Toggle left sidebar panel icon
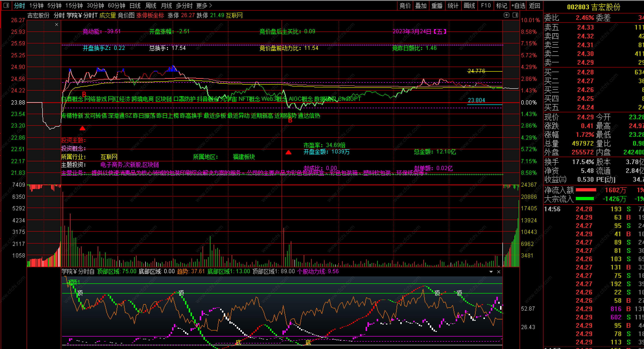The width and height of the screenshot is (644, 349). coord(6,5)
